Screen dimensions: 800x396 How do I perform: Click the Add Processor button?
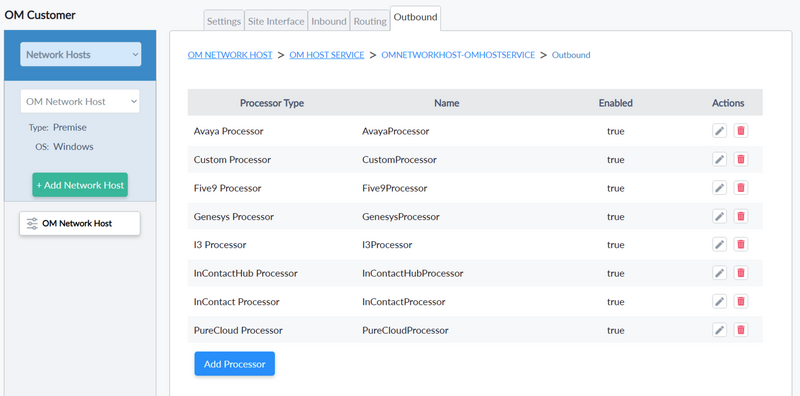(235, 364)
